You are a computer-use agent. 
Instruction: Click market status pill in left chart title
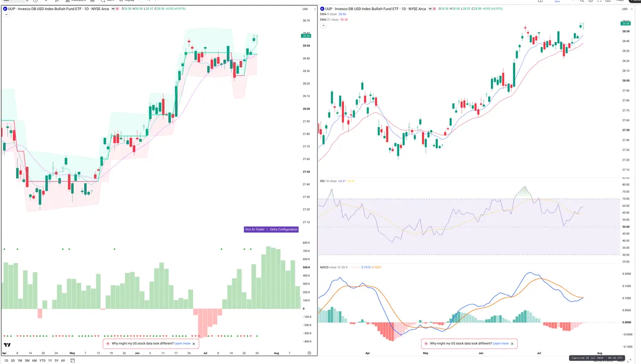coord(115,9)
